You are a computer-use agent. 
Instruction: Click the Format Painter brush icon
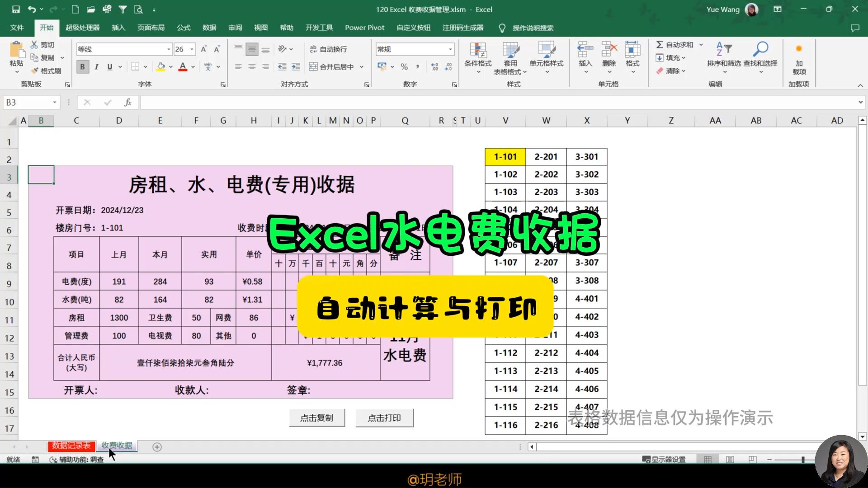tap(34, 71)
